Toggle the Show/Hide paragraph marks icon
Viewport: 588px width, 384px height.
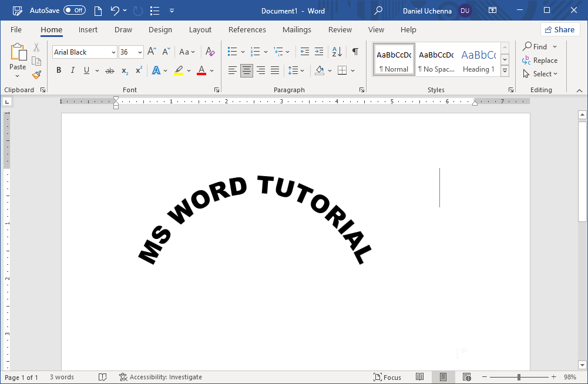(x=355, y=52)
